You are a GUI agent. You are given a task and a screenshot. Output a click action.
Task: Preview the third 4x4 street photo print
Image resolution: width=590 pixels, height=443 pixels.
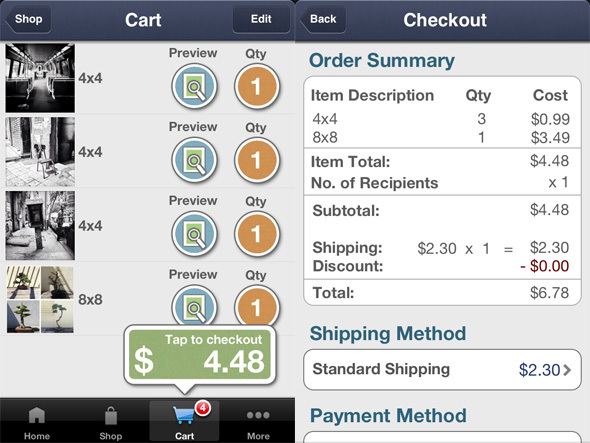pos(194,234)
